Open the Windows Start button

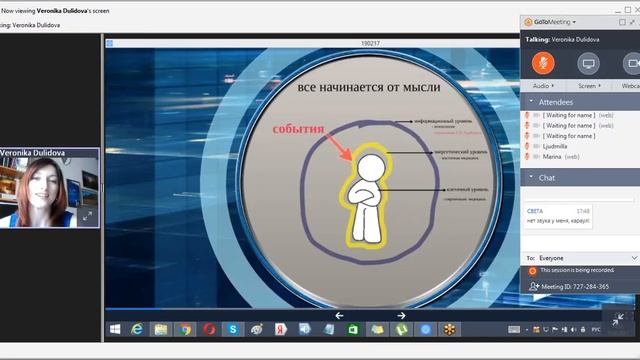(115, 329)
